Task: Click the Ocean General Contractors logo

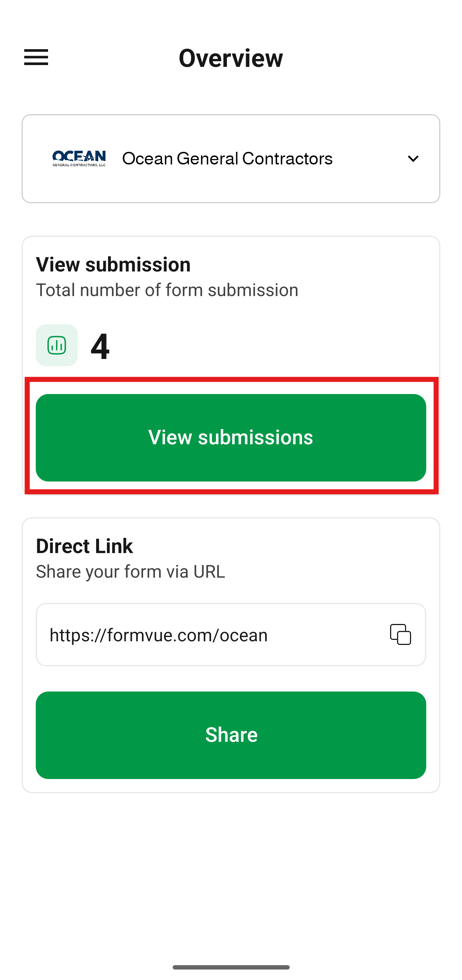Action: pos(79,159)
